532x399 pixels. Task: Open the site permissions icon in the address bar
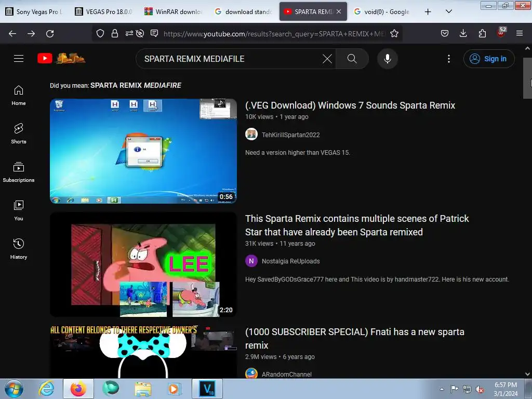click(x=129, y=33)
